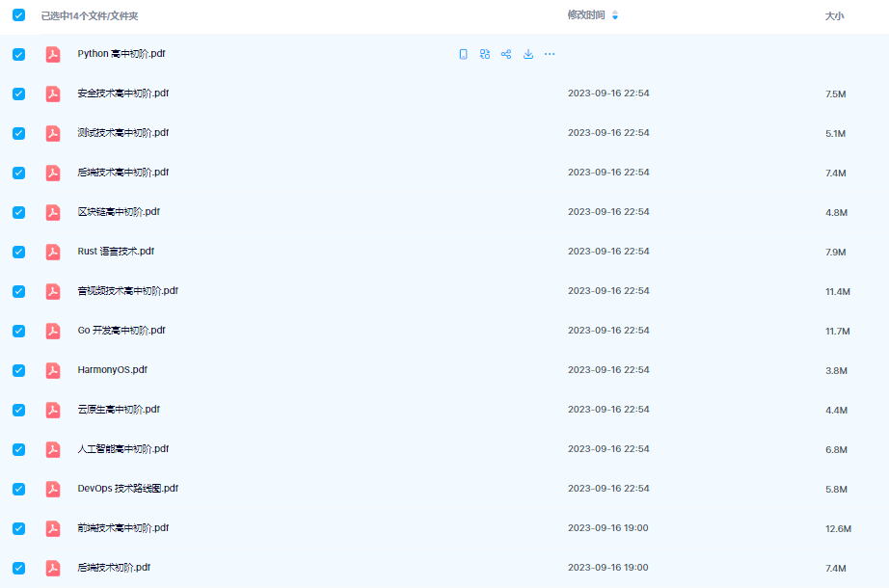Click the share icon on Python row
Image resolution: width=889 pixels, height=588 pixels.
tap(506, 54)
